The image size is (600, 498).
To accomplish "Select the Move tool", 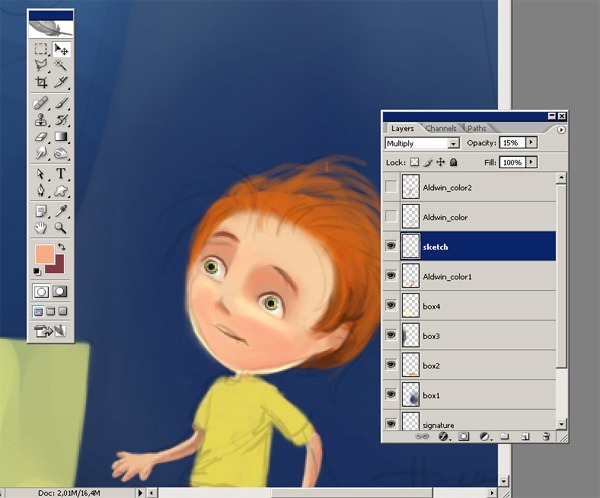I will [60, 48].
